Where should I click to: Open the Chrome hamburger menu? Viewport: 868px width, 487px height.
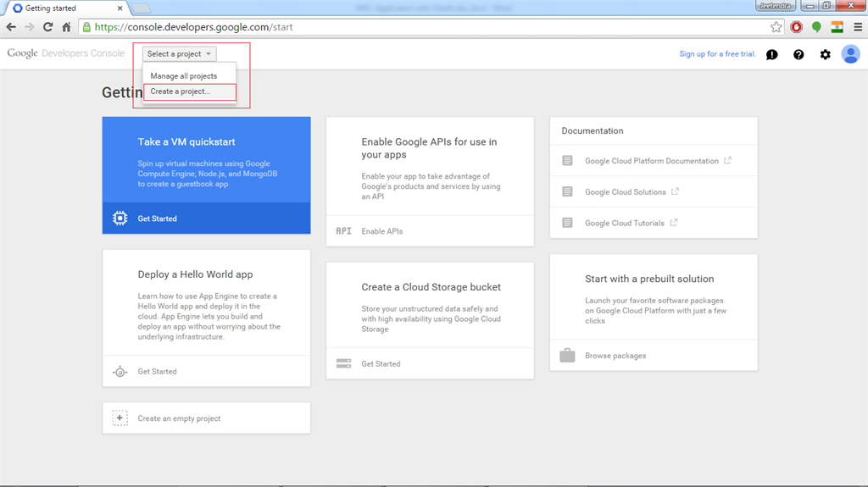point(858,26)
